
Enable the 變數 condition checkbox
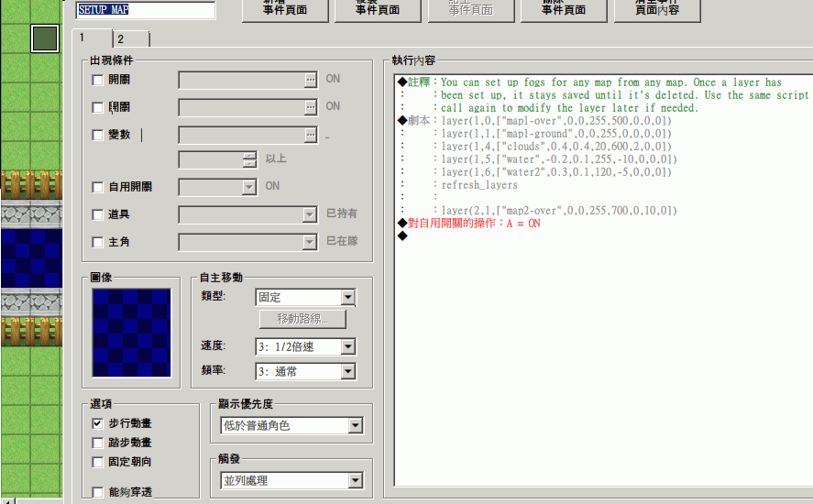click(x=97, y=135)
